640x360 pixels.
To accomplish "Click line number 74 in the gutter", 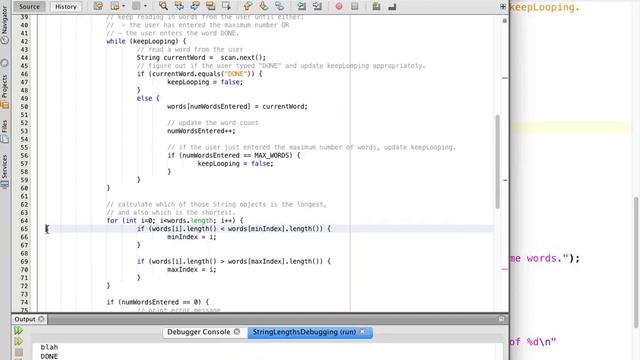I will click(24, 302).
